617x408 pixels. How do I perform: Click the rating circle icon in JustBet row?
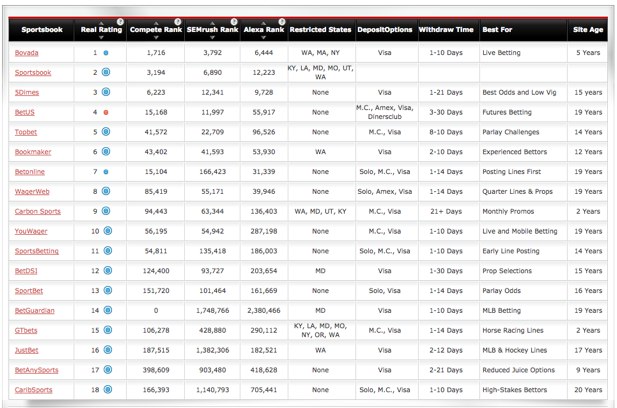coord(108,350)
